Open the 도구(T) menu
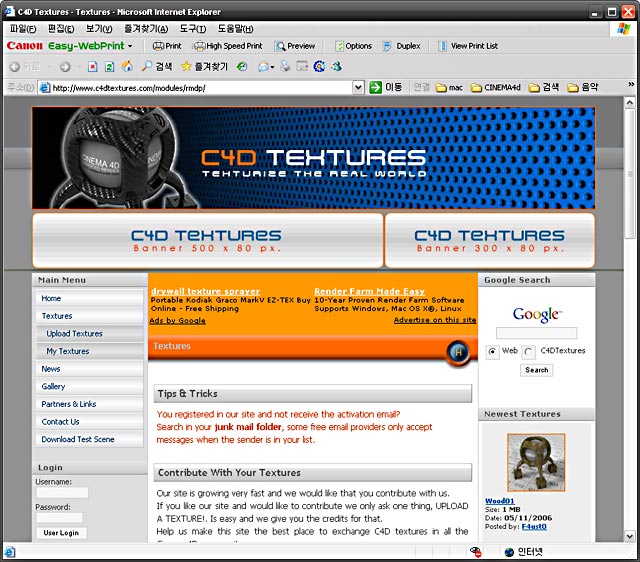Screen dimensions: 640x562 [193, 29]
